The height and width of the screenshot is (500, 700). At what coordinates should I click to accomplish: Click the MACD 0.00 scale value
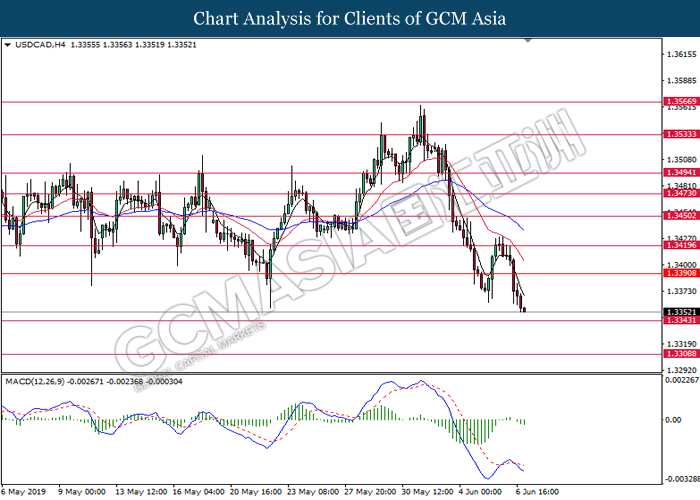pyautogui.click(x=673, y=420)
